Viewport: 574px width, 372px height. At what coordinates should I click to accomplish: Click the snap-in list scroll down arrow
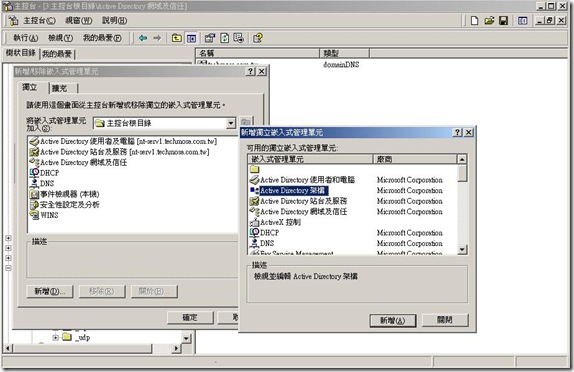[462, 249]
